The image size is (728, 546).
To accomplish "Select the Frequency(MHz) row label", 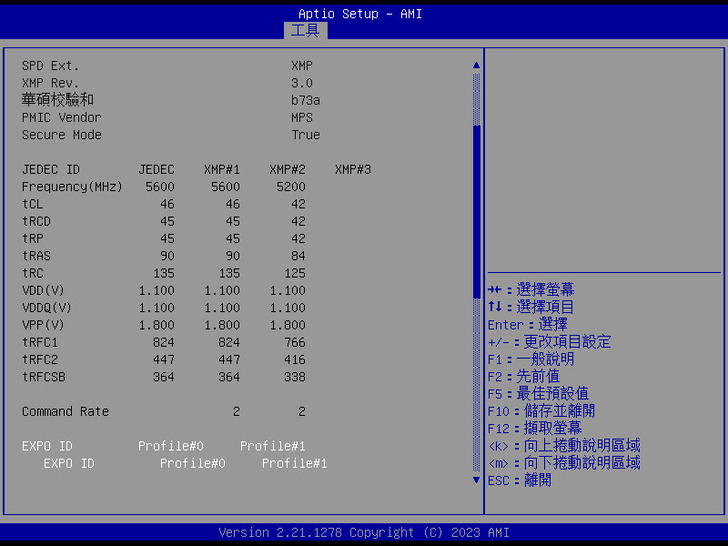I will (72, 187).
